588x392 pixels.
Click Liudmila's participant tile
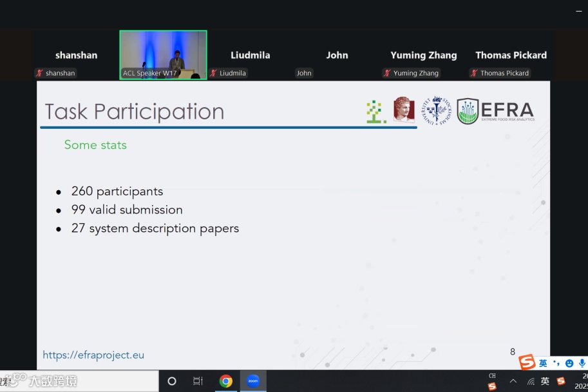point(250,55)
